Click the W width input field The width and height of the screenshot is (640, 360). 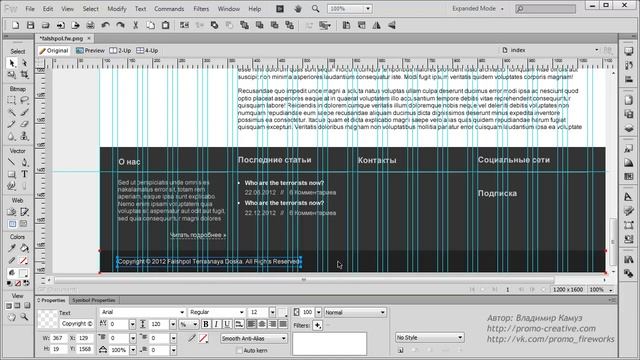coord(59,338)
